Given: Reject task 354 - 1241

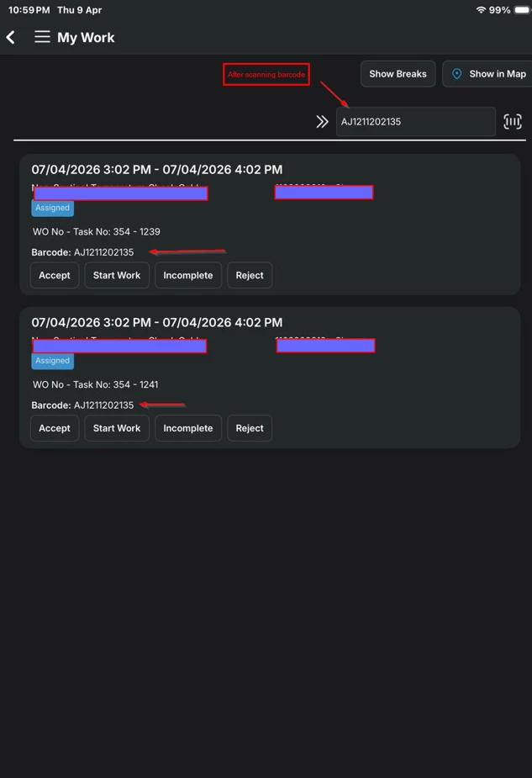Looking at the screenshot, I should pos(250,428).
